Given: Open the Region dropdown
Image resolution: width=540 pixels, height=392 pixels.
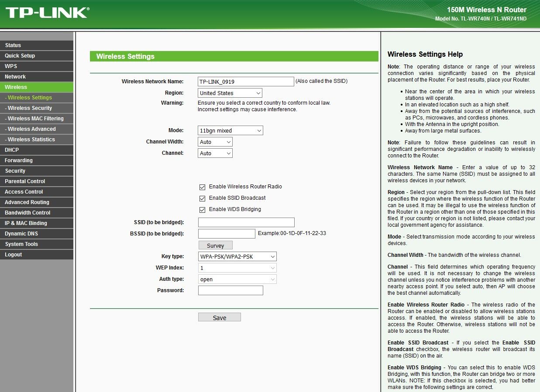Looking at the screenshot, I should 230,93.
